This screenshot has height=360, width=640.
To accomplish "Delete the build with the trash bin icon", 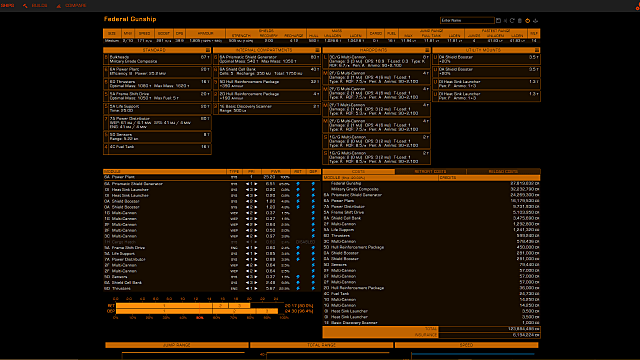I will [520, 20].
